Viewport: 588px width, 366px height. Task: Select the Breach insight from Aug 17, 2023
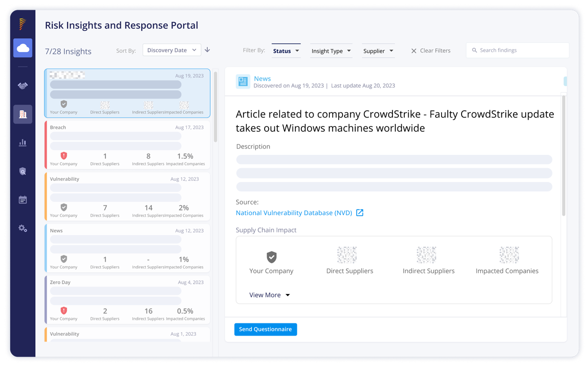(127, 145)
